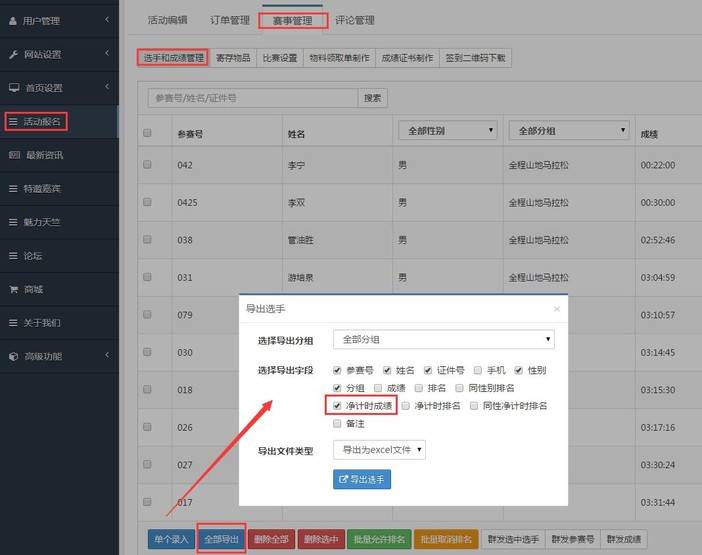Click the blue 导出选手 button
Image resolution: width=702 pixels, height=555 pixels.
pyautogui.click(x=361, y=480)
